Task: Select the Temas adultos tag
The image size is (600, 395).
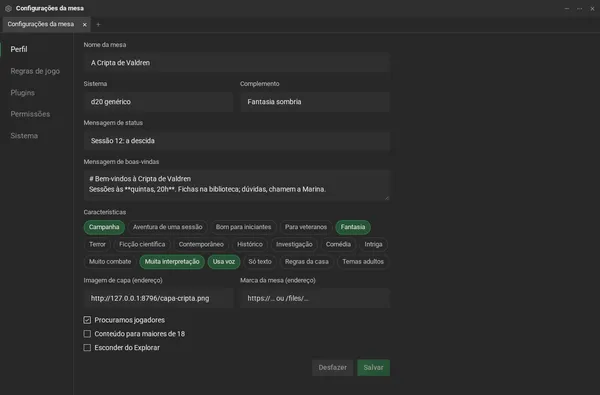Action: (x=363, y=262)
